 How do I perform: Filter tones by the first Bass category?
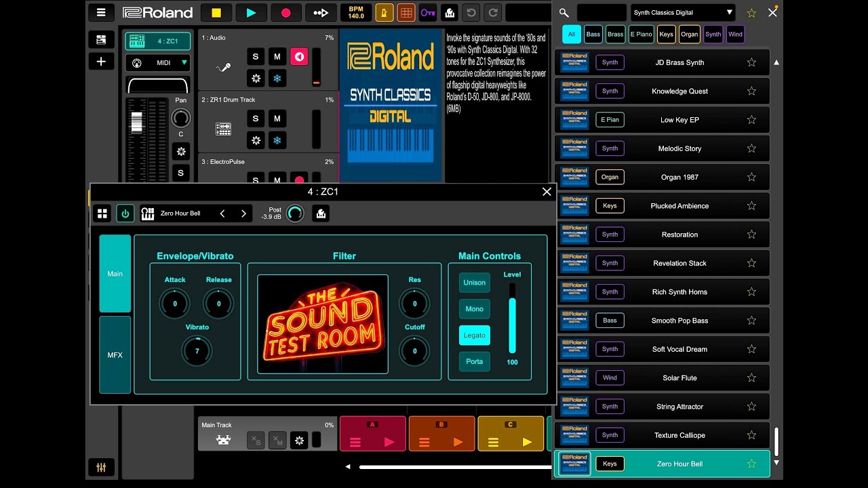click(x=593, y=34)
